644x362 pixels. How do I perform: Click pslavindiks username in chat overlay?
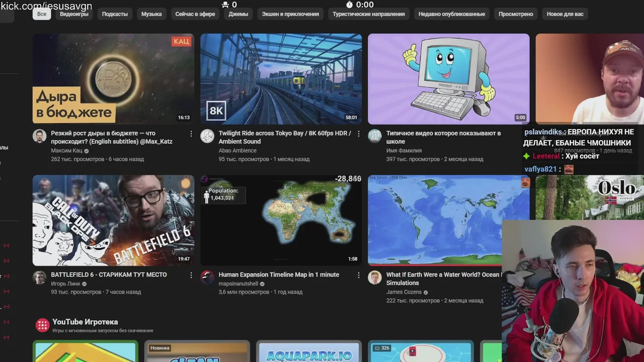[543, 132]
